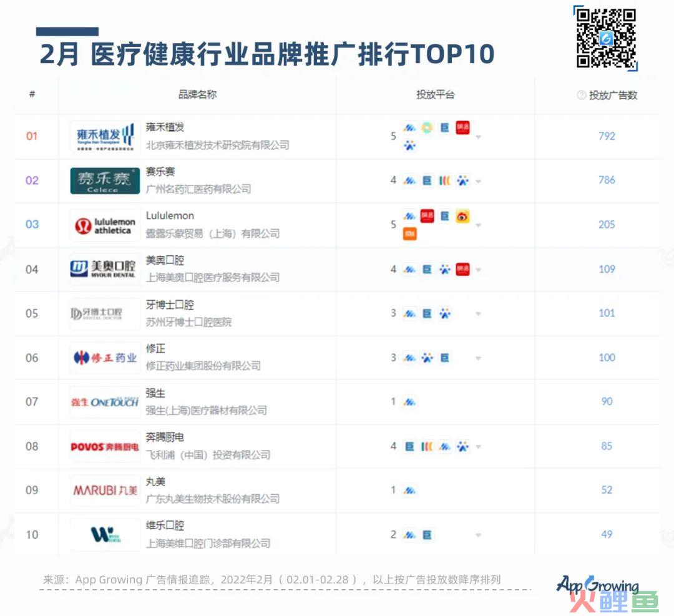Click the 赛乐赛 Celece logo thumbnail
Viewport: 674px width, 616px height.
click(105, 181)
